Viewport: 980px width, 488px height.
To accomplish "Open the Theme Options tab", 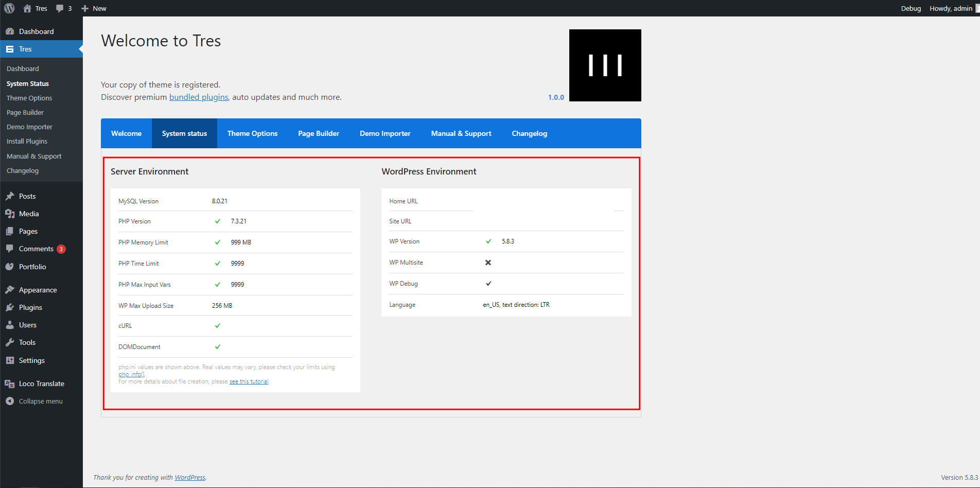I will (x=252, y=133).
